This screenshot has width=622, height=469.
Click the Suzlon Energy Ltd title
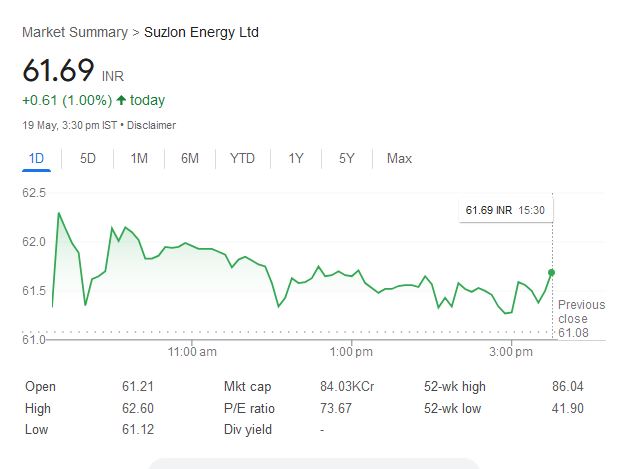click(x=201, y=32)
